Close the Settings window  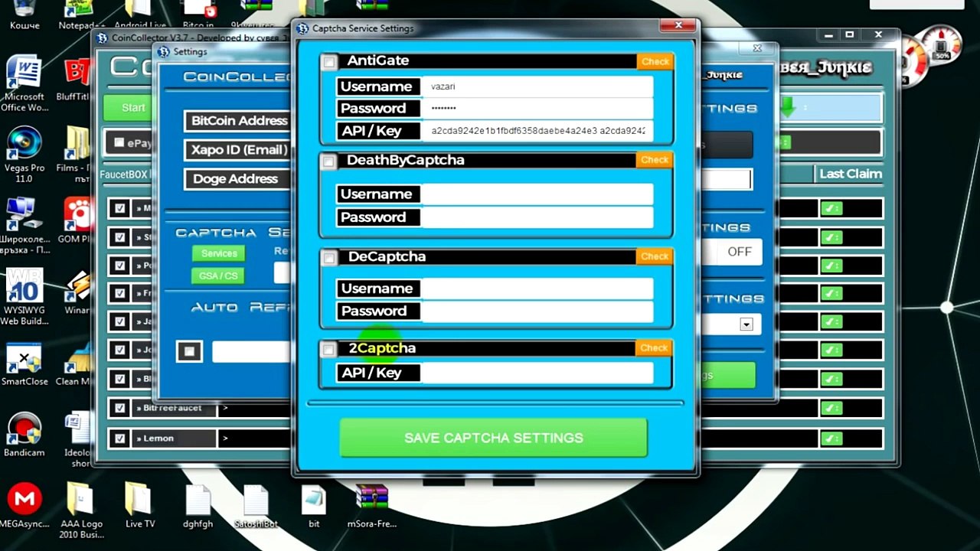click(757, 47)
